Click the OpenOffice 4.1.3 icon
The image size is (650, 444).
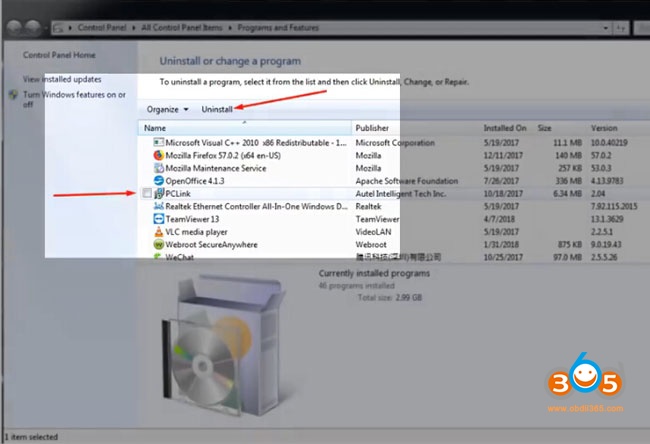pyautogui.click(x=158, y=181)
